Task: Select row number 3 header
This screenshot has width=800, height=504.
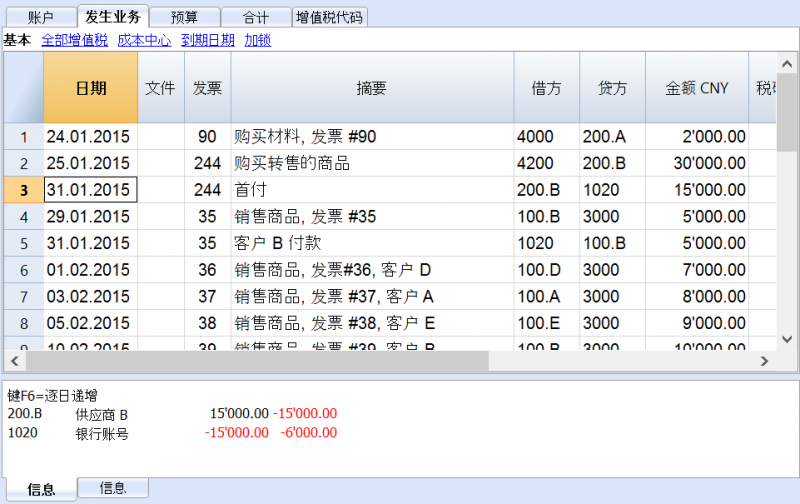Action: click(x=24, y=190)
